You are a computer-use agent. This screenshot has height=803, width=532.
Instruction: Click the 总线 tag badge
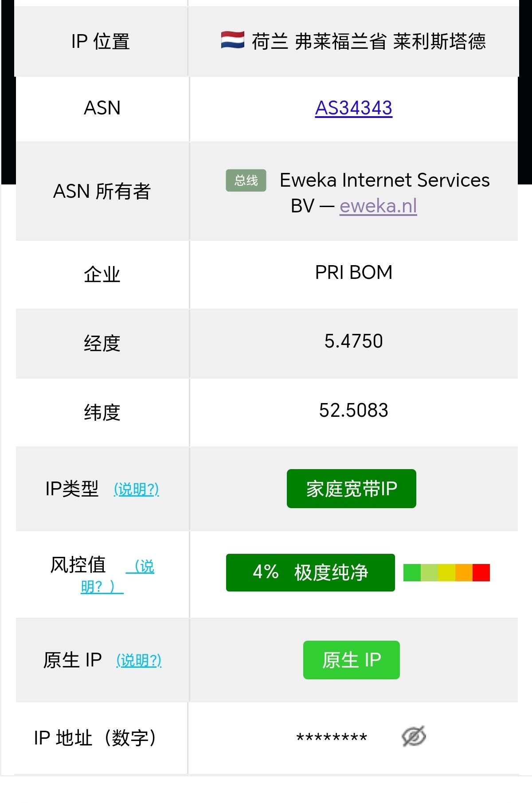[x=246, y=180]
